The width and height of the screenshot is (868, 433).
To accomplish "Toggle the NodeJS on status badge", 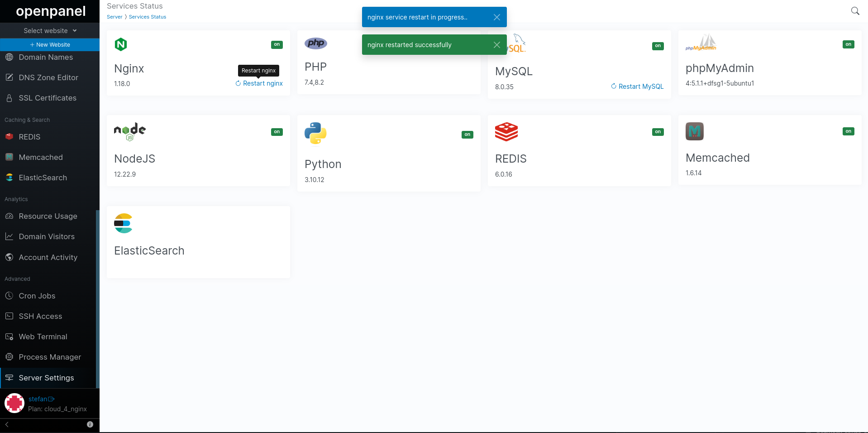I will pos(277,132).
